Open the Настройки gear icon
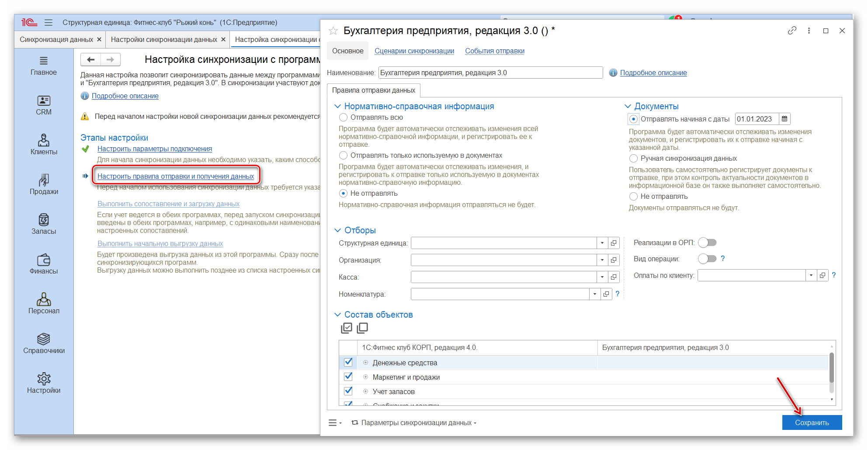The image size is (868, 450). click(x=44, y=379)
